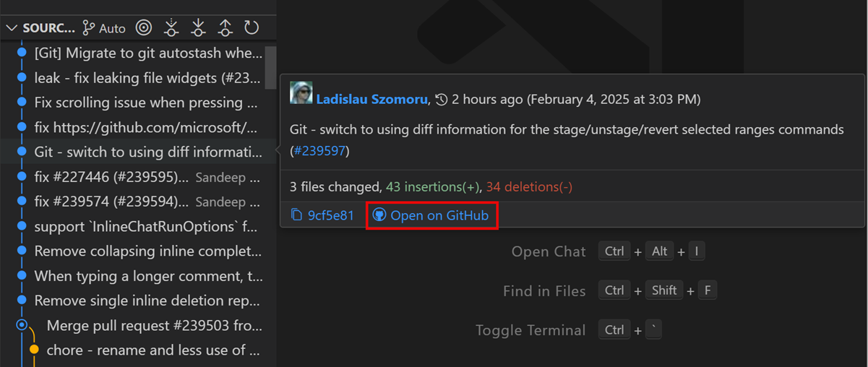Click the orange node of chore commit
This screenshot has width=868, height=367.
click(34, 350)
